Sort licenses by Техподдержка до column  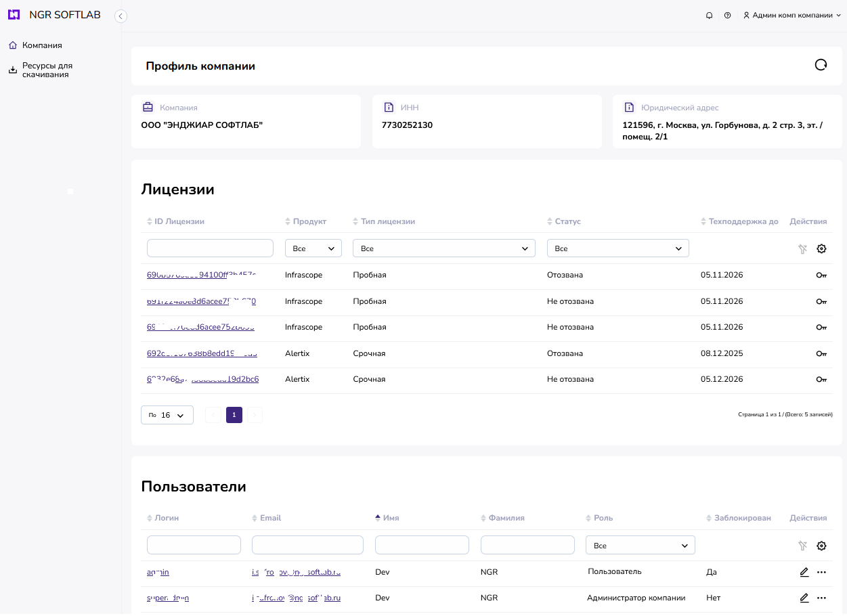point(739,221)
